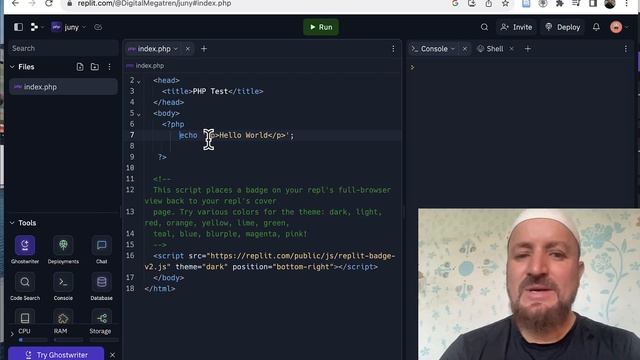The height and width of the screenshot is (360, 640).
Task: Open the Chat tool
Action: click(x=102, y=249)
